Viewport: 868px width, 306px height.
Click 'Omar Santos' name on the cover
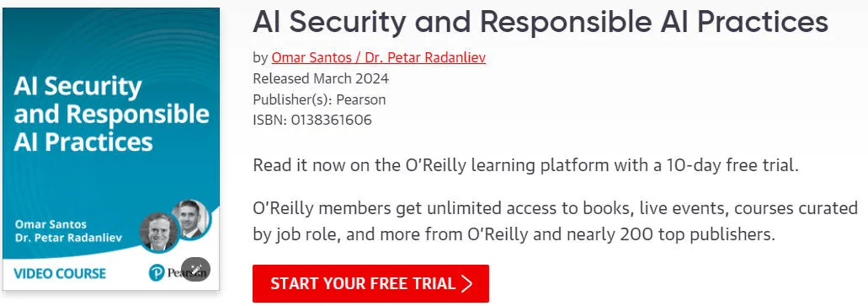[x=51, y=224]
